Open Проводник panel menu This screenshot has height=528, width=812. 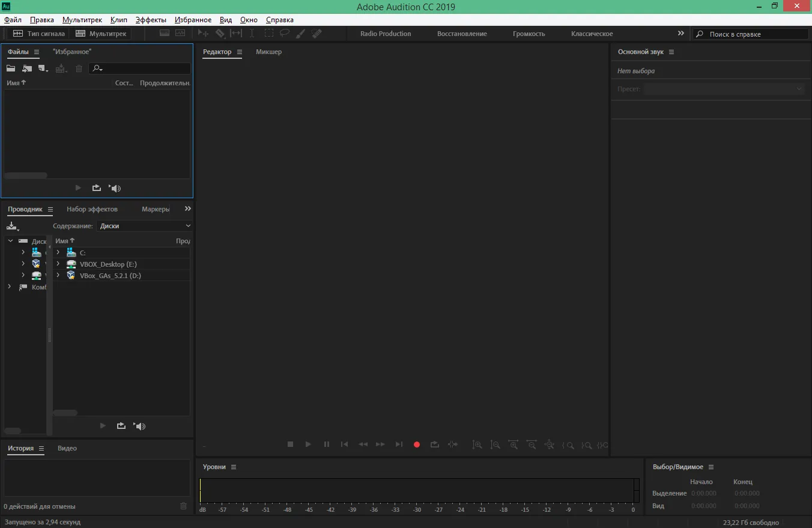click(x=50, y=210)
